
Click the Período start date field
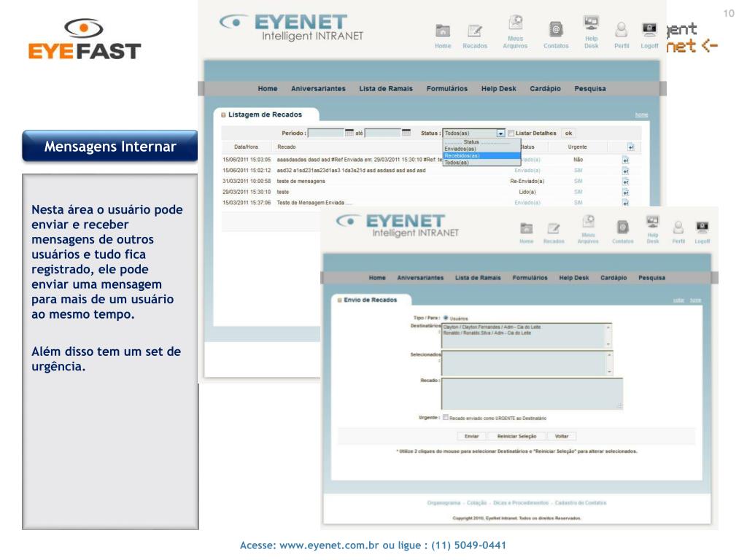(326, 133)
